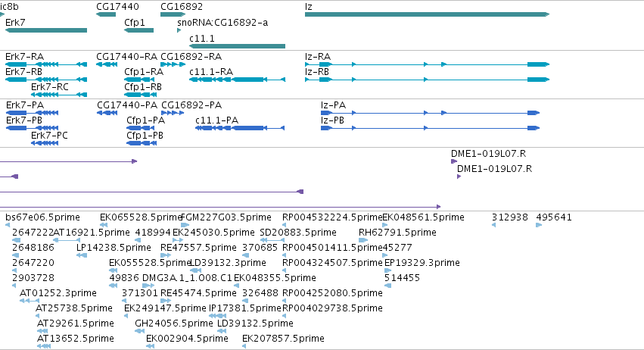Click the Cfp1-PB protein feature

click(142, 143)
